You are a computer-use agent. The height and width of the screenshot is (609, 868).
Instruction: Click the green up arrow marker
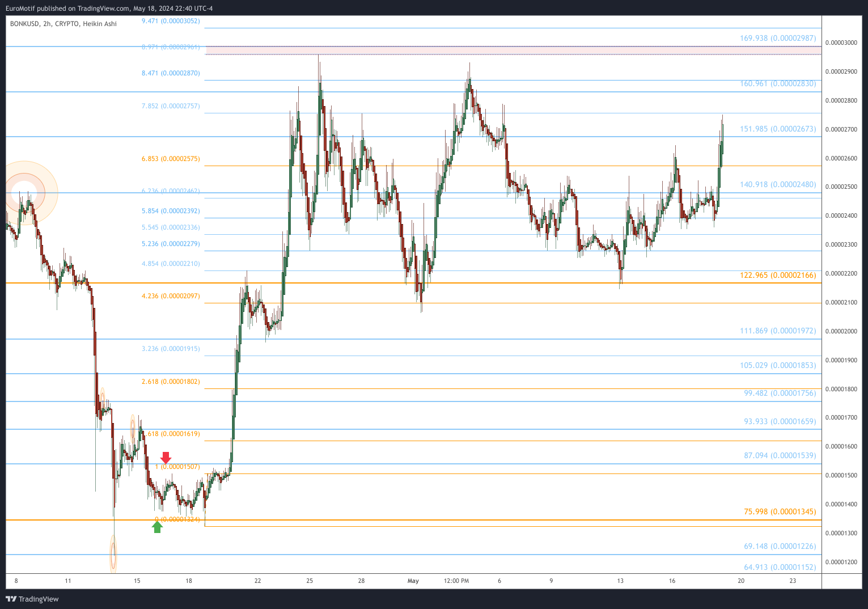pyautogui.click(x=158, y=527)
